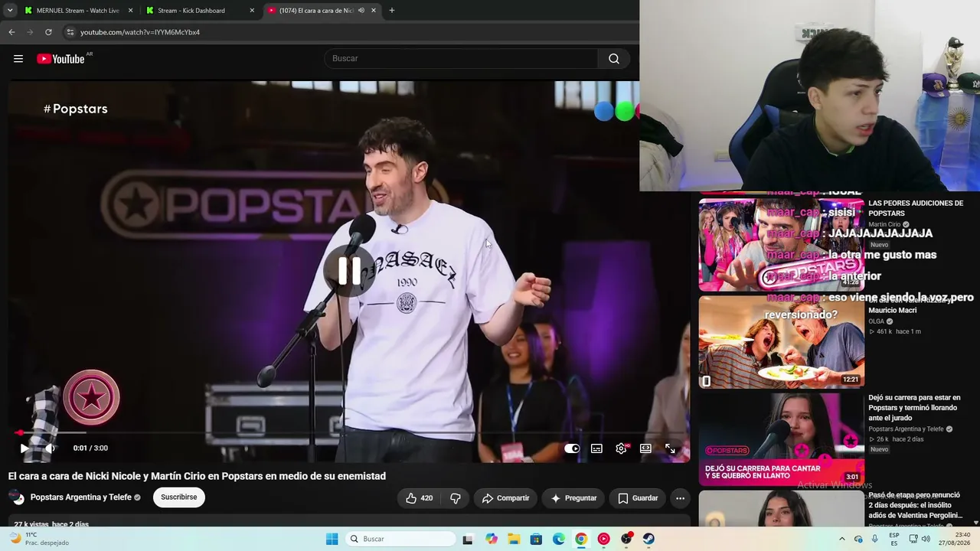This screenshot has width=980, height=551.
Task: Open the Mauricio Macri OLGA video thumbnail
Action: coord(781,342)
